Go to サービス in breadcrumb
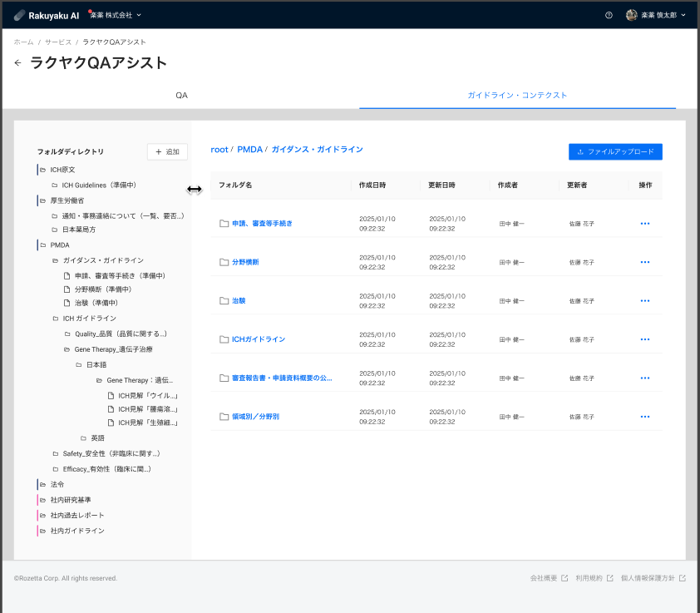Viewport: 700px width, 613px height. (58, 42)
